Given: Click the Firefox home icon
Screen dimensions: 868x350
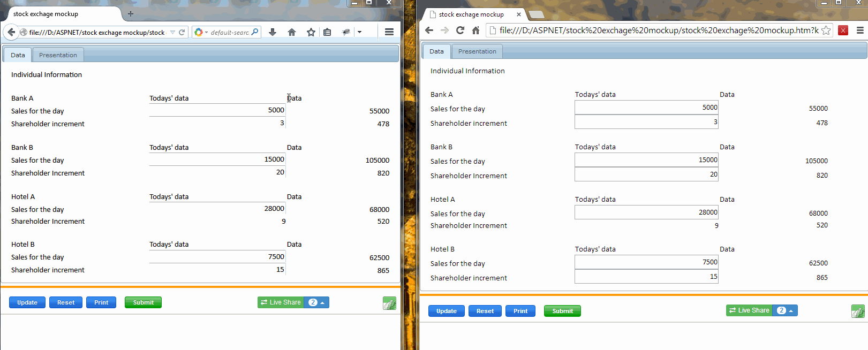Looking at the screenshot, I should pyautogui.click(x=292, y=32).
